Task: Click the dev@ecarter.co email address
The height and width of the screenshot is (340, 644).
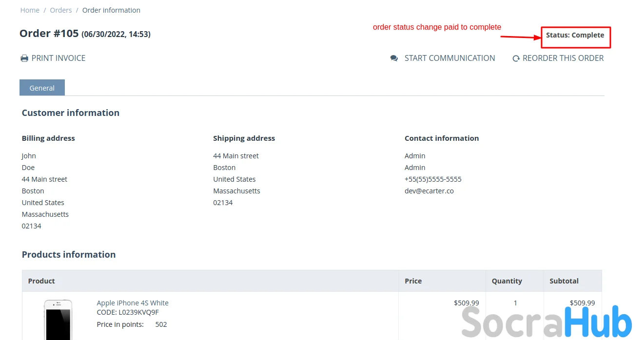Action: pyautogui.click(x=429, y=191)
